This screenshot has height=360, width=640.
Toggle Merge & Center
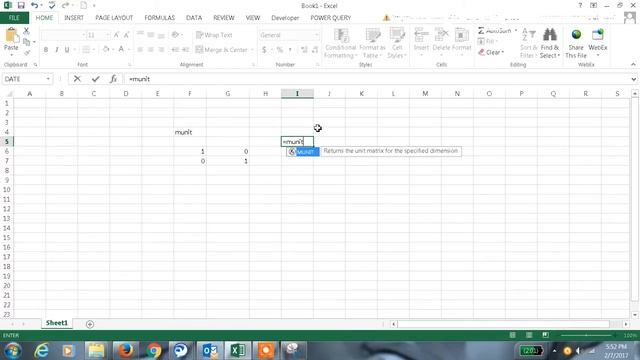pos(222,49)
